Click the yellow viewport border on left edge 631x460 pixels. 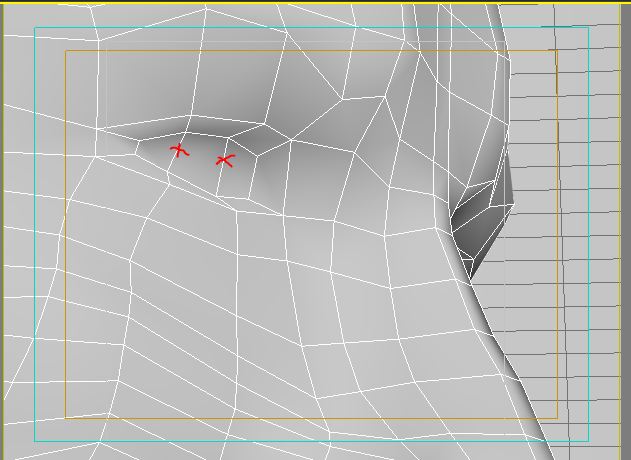point(2,230)
